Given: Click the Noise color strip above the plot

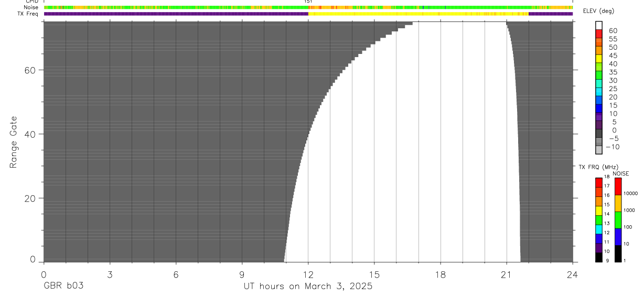Looking at the screenshot, I should point(308,7).
